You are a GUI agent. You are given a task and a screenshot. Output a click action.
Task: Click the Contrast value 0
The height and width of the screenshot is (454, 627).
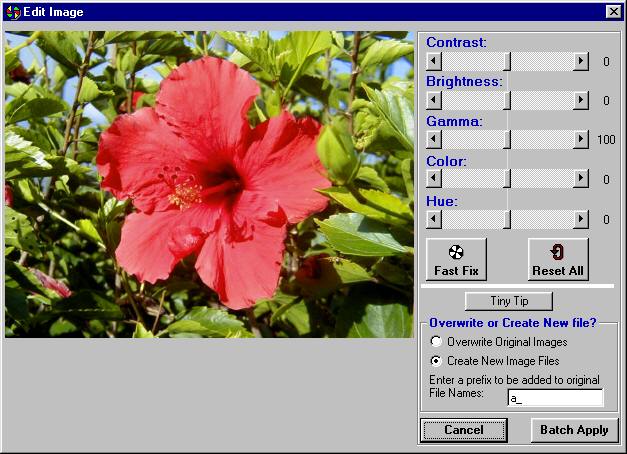click(x=607, y=62)
